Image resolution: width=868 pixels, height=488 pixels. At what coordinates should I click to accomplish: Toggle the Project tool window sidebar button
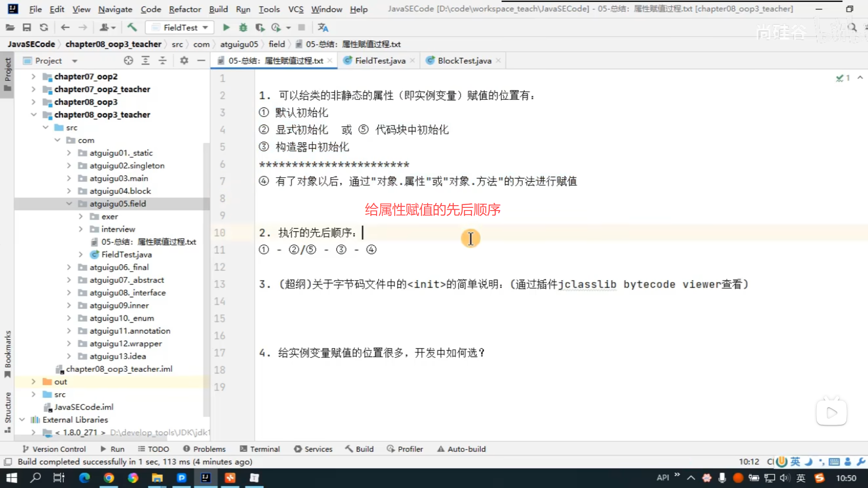(8, 75)
